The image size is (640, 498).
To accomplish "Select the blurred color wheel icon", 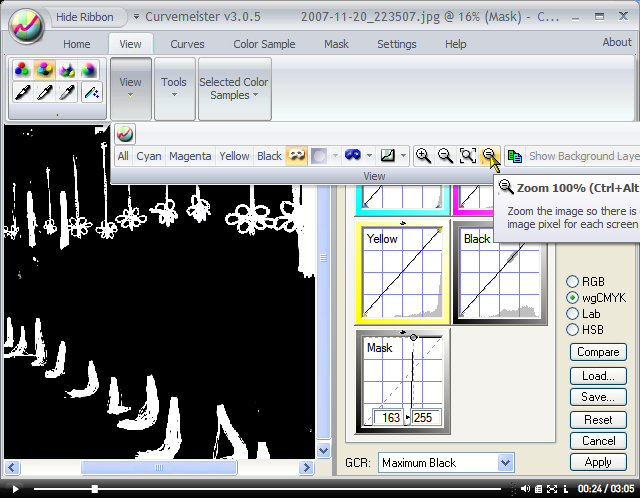I will pos(89,70).
